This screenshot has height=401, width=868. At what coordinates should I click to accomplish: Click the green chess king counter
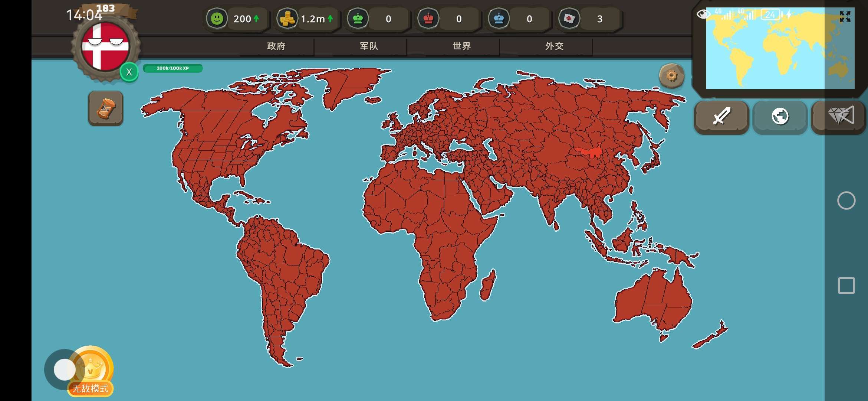click(x=358, y=19)
